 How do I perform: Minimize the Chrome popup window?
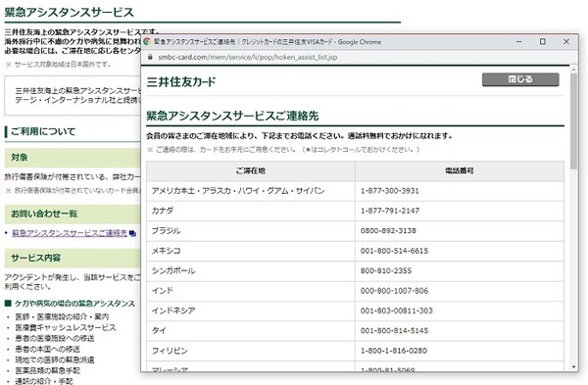pos(519,41)
